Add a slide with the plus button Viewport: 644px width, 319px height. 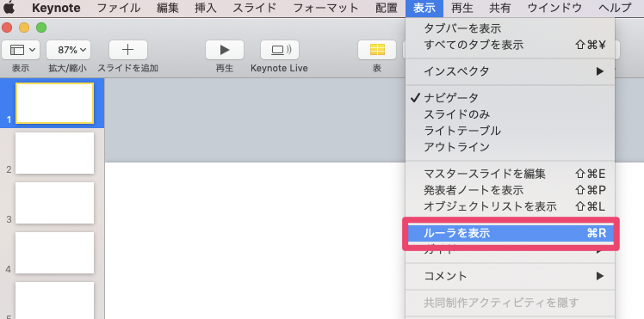[128, 50]
